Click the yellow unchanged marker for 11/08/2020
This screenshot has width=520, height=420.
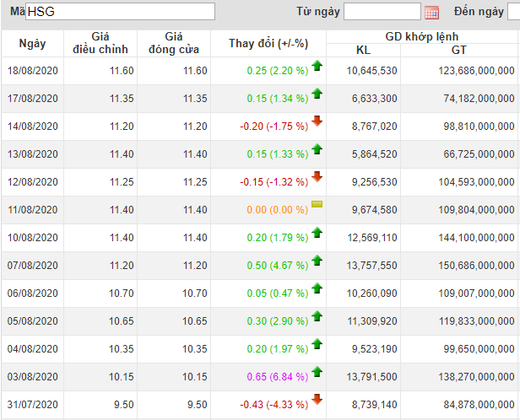(x=317, y=204)
